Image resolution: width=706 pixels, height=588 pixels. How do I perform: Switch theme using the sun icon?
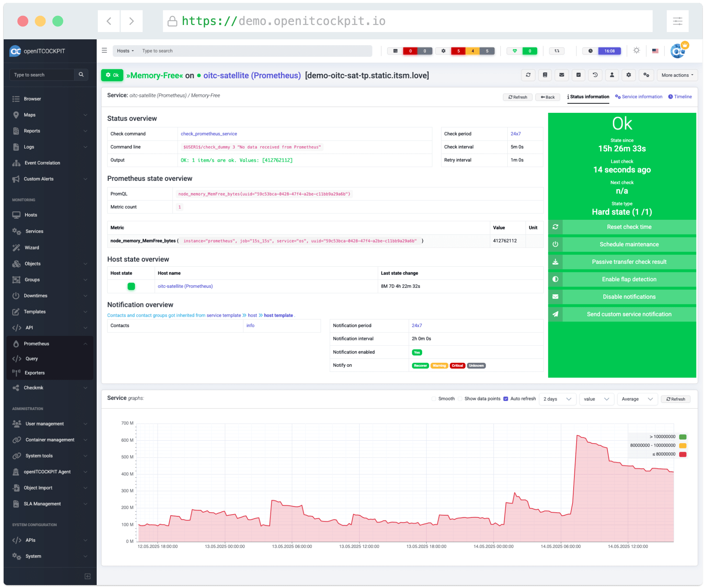[x=637, y=51]
